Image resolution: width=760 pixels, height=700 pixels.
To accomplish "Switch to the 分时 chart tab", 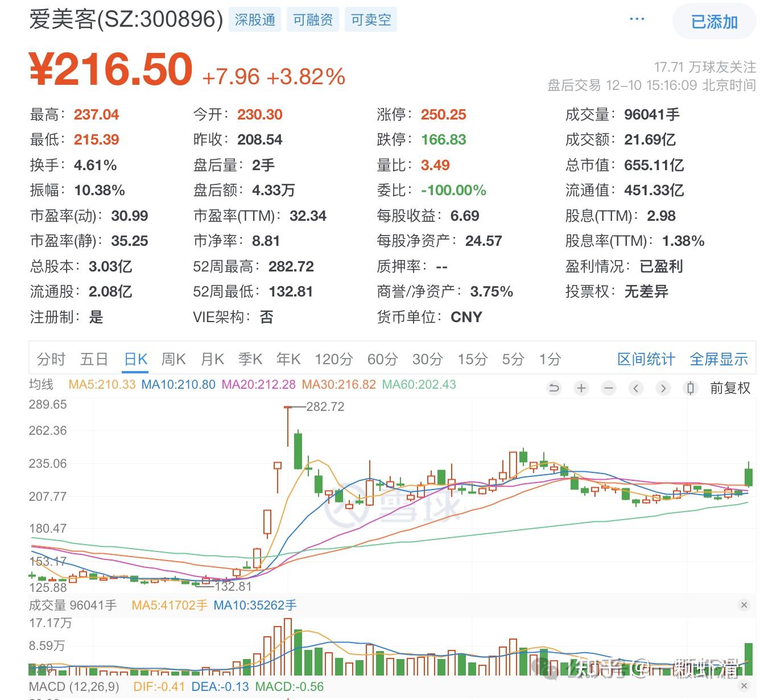I will point(51,359).
